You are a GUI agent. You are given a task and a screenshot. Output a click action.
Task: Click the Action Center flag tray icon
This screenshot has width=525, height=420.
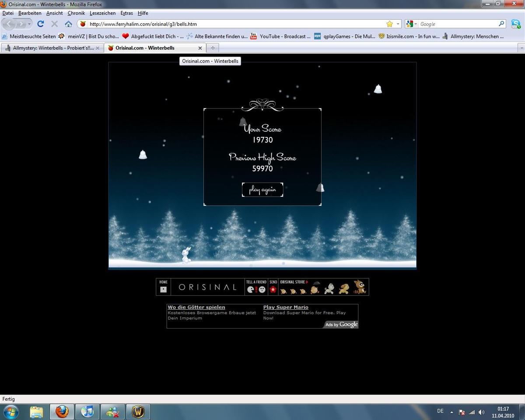point(462,412)
